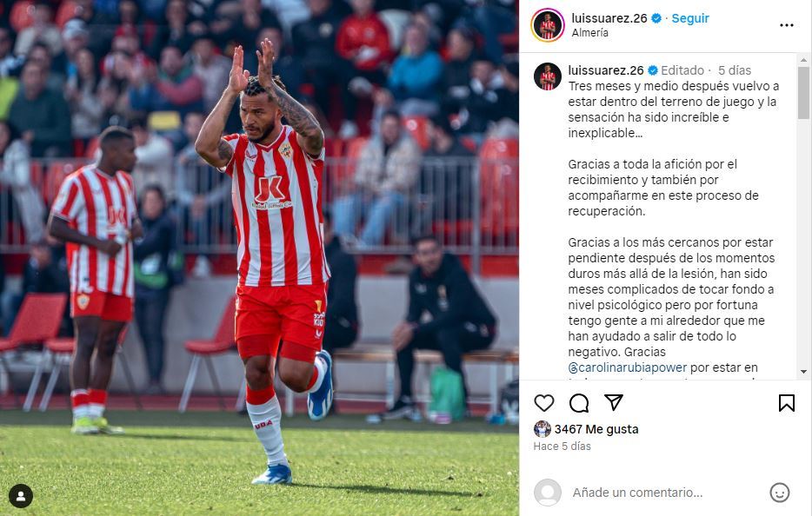Click scrollbar up arrow in caption
The width and height of the screenshot is (812, 516).
click(x=803, y=61)
